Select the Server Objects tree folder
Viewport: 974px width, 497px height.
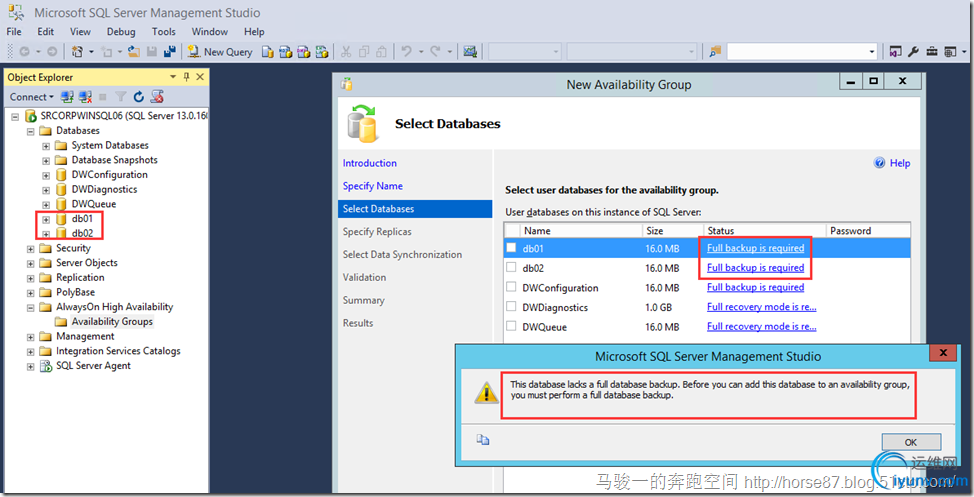pos(86,263)
